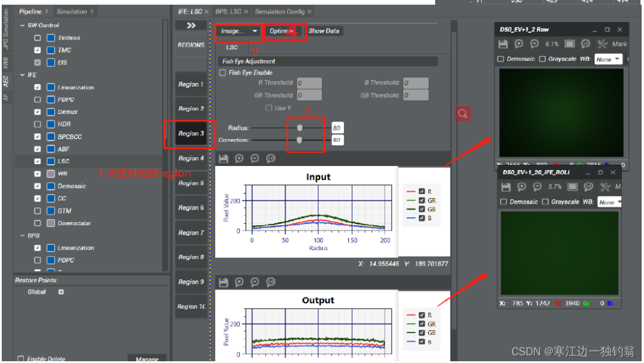The image size is (644, 363).
Task: Click the Image... button
Action: click(233, 31)
